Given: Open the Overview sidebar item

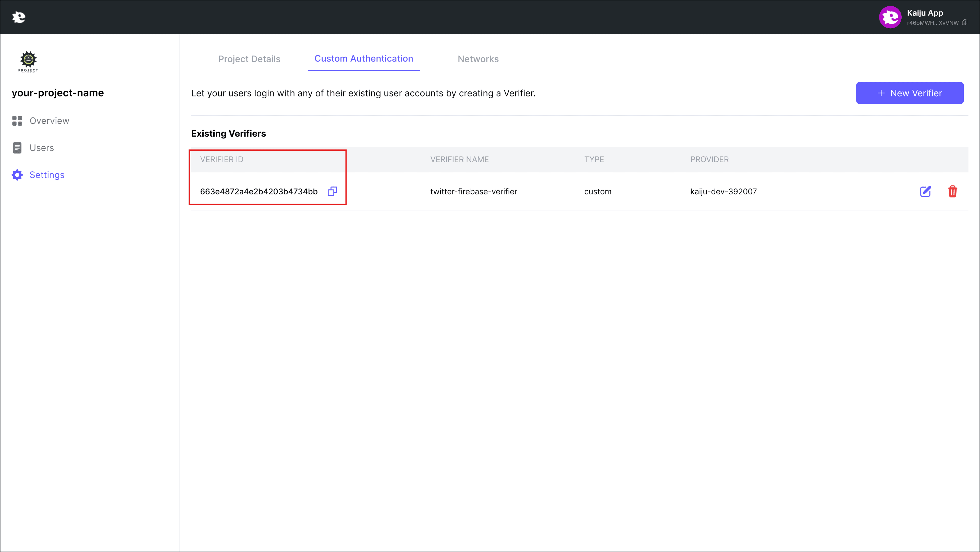Looking at the screenshot, I should tap(41, 121).
